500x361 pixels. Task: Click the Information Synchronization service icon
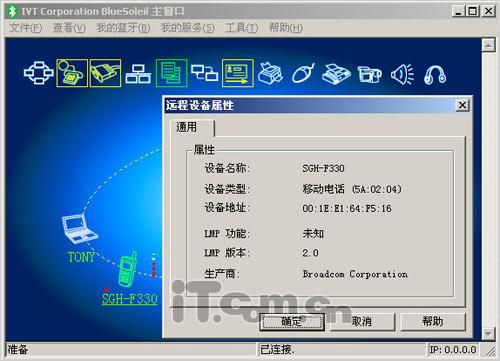coord(204,73)
